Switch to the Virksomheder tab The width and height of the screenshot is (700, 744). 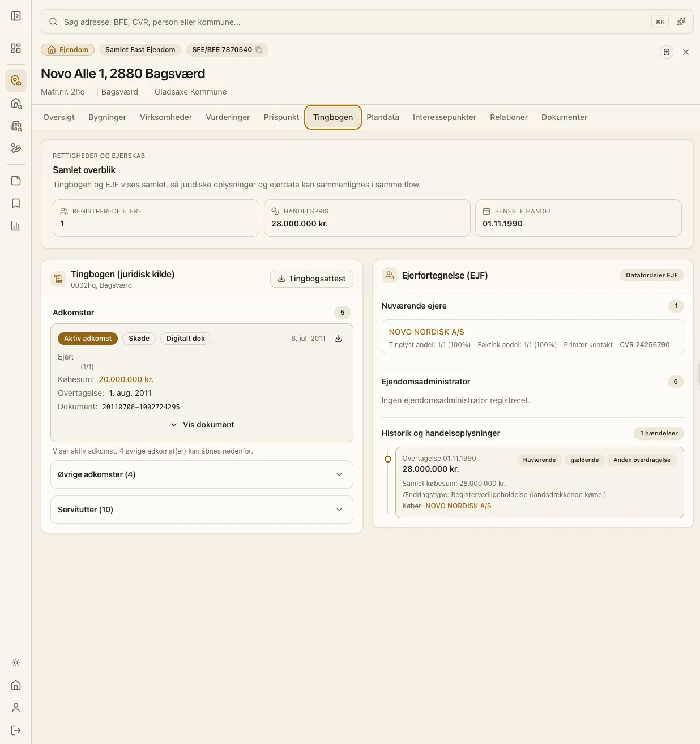(166, 117)
